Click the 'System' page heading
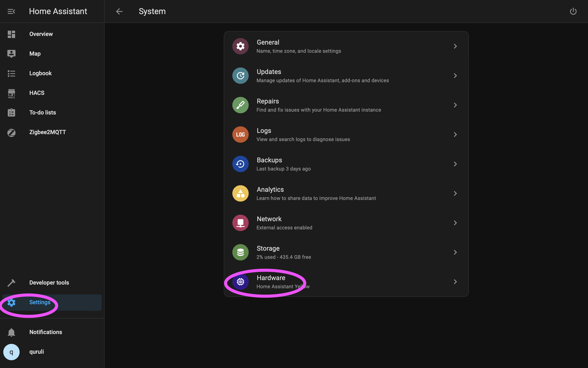 tap(152, 11)
